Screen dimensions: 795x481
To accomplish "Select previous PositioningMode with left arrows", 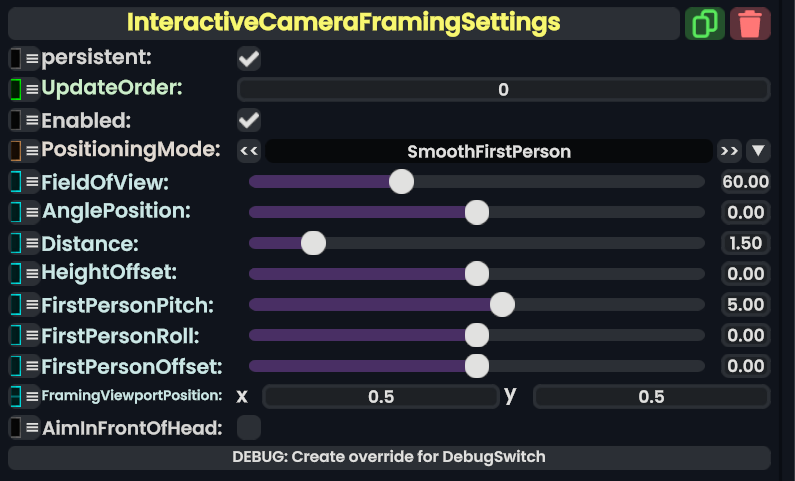I will [x=249, y=151].
